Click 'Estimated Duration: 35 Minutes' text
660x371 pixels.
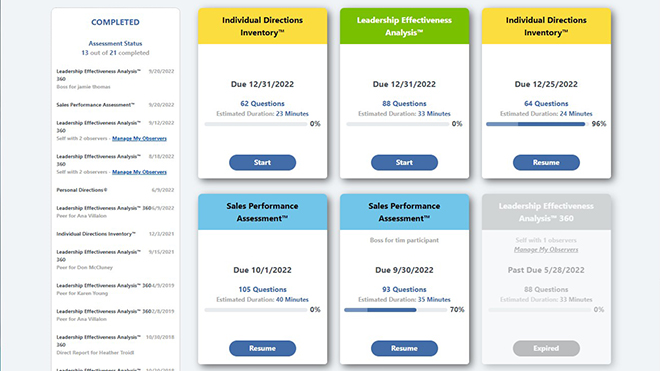[x=404, y=300]
